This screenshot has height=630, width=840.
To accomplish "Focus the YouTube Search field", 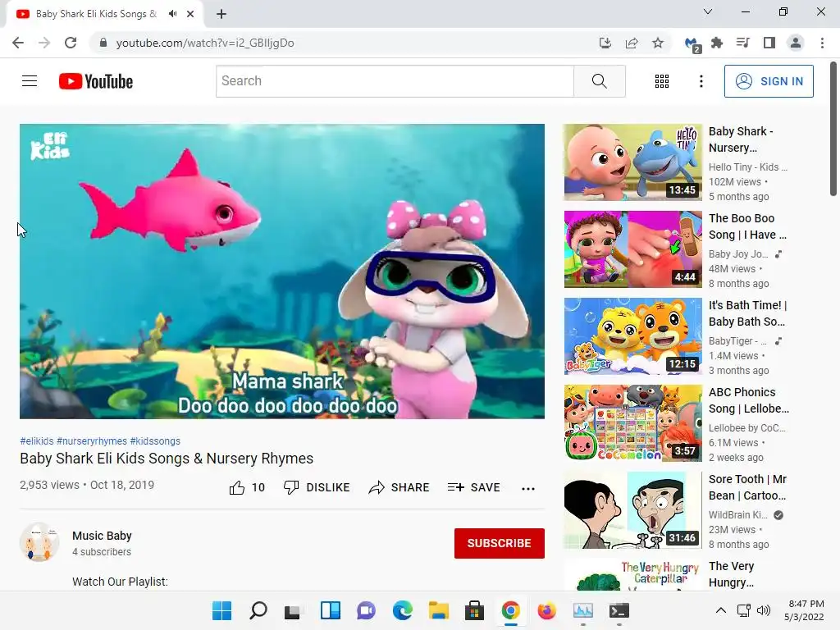I will pos(395,81).
